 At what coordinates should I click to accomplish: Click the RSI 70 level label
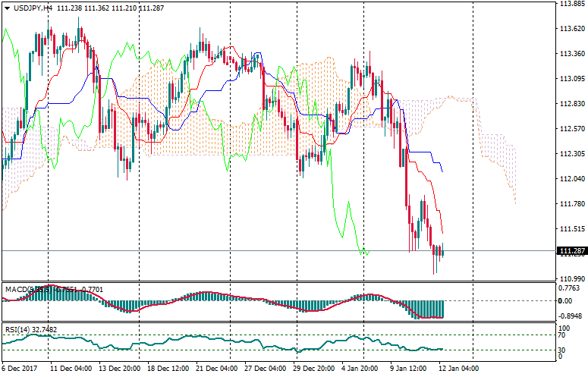[562, 335]
